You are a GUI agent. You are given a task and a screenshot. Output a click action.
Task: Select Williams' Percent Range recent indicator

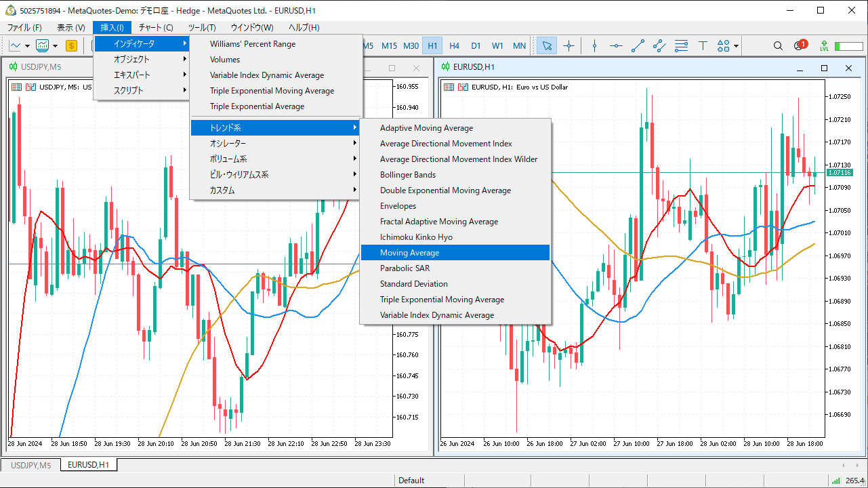click(x=275, y=43)
